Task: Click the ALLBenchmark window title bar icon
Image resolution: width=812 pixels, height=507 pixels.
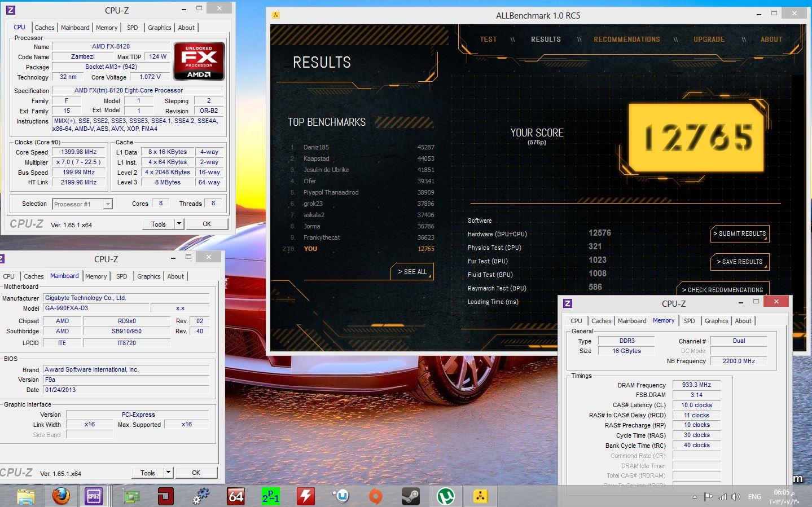Action: 275,15
